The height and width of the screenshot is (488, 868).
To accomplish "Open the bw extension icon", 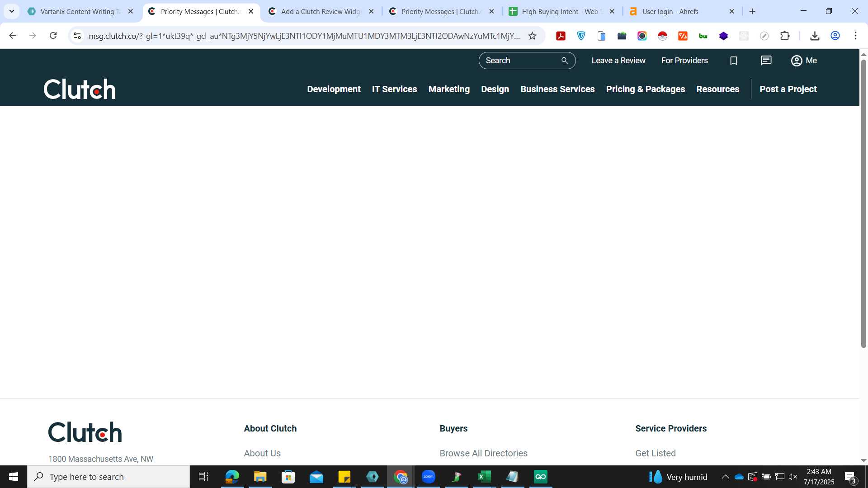I will point(703,36).
